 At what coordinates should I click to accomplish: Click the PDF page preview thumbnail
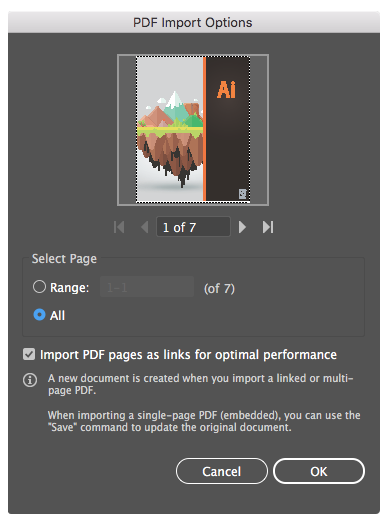193,129
